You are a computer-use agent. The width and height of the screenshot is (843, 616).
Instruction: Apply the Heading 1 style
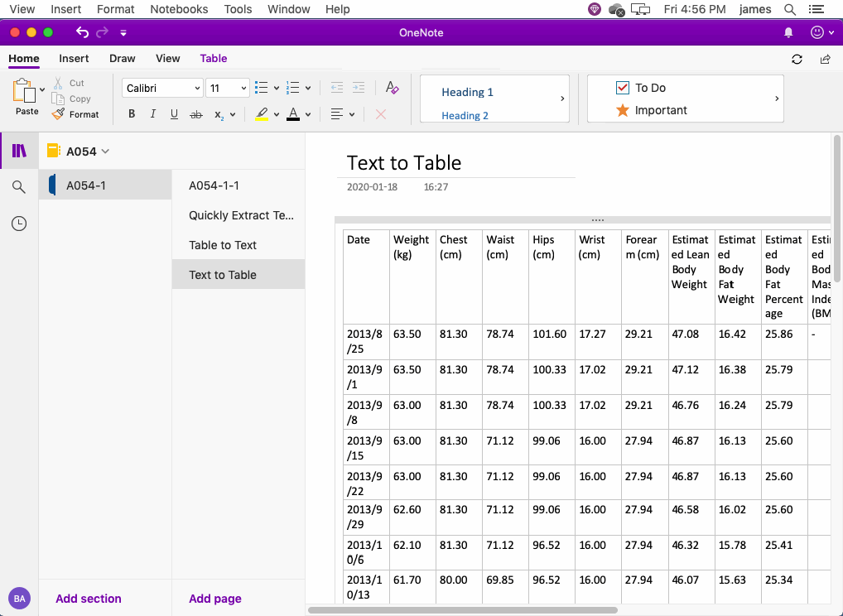click(x=467, y=93)
